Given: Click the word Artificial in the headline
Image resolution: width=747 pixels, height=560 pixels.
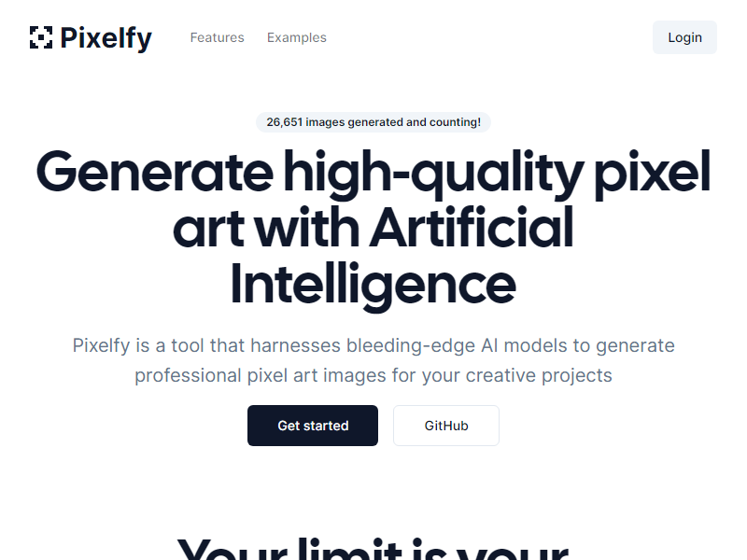Looking at the screenshot, I should coord(472,228).
